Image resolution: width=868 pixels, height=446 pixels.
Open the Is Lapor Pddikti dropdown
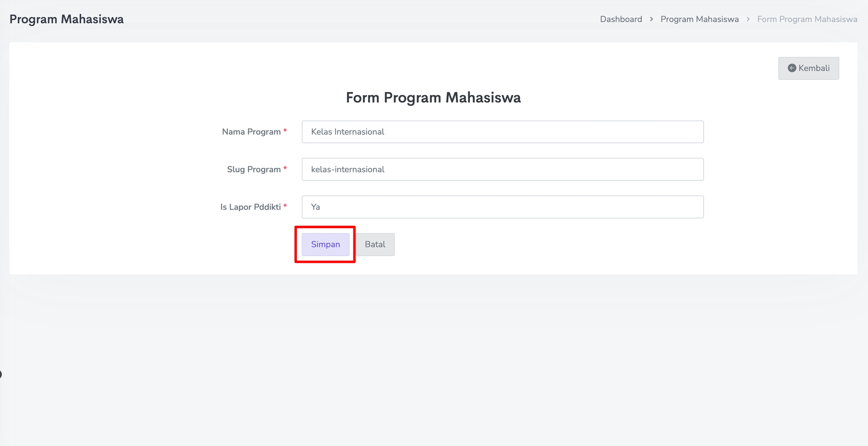(x=503, y=207)
